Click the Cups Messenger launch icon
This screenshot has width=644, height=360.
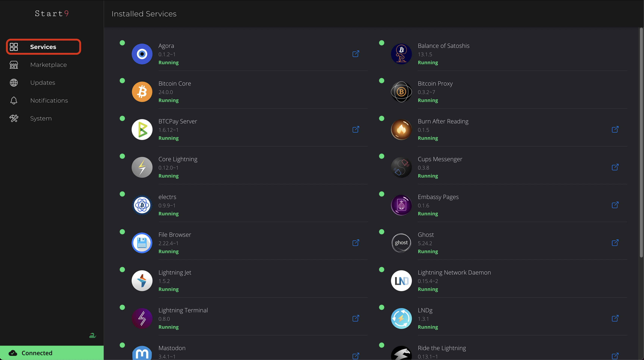(x=615, y=167)
